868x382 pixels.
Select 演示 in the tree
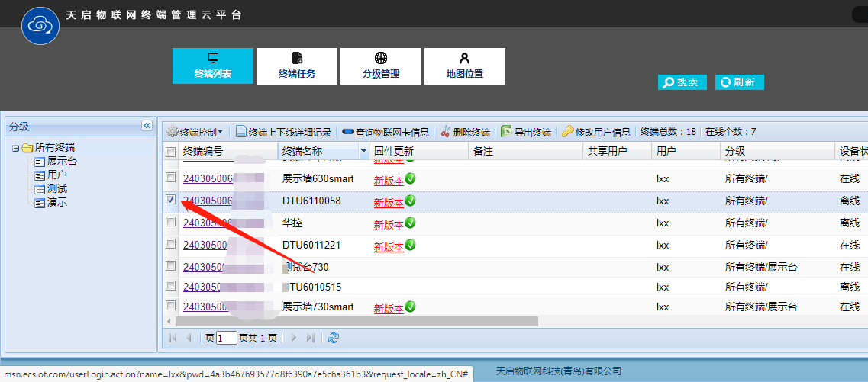56,203
